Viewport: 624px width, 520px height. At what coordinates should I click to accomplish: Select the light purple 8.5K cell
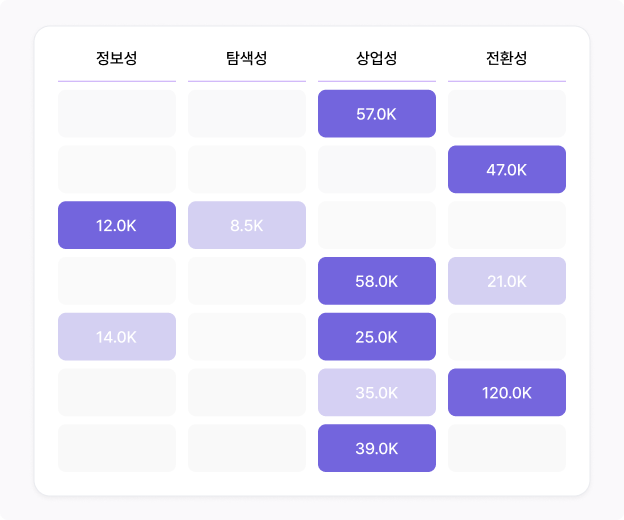click(x=247, y=225)
